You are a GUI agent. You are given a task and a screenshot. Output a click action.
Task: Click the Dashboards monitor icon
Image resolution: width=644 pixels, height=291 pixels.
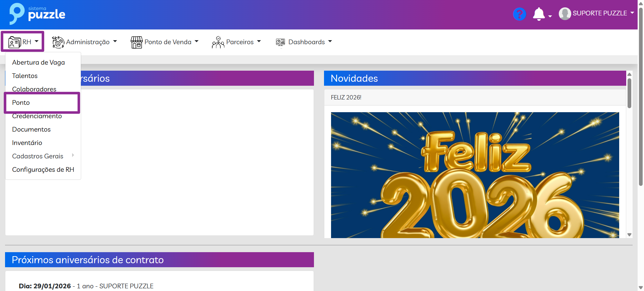point(280,42)
